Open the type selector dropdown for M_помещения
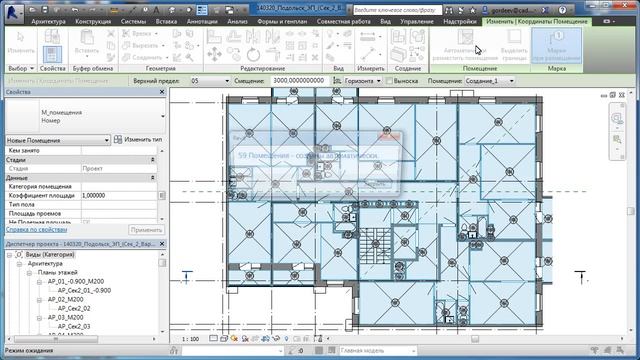The image size is (640, 360). pos(163,116)
